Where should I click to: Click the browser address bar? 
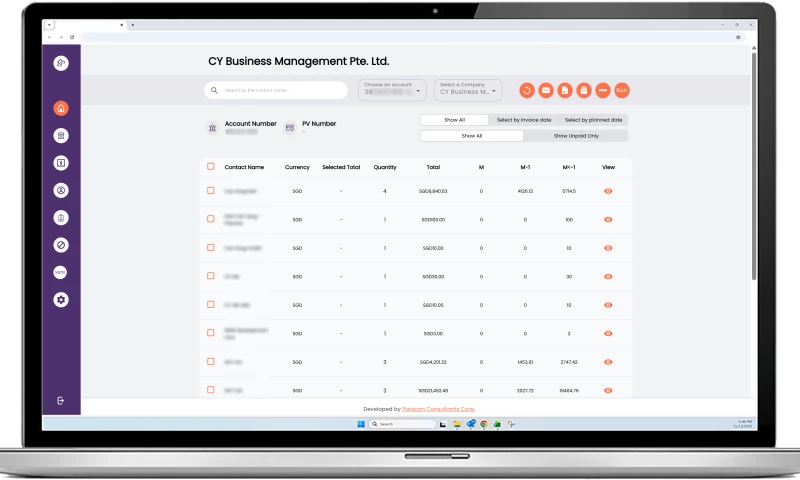coord(411,37)
